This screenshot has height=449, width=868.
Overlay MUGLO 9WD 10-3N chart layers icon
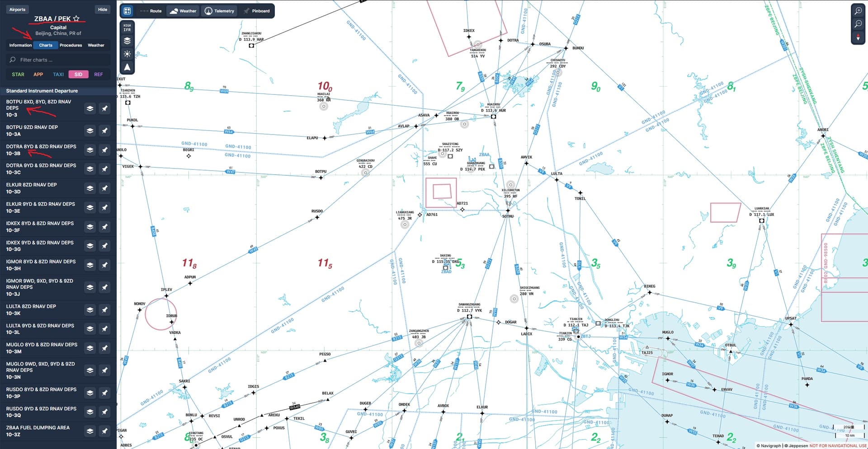[90, 370]
